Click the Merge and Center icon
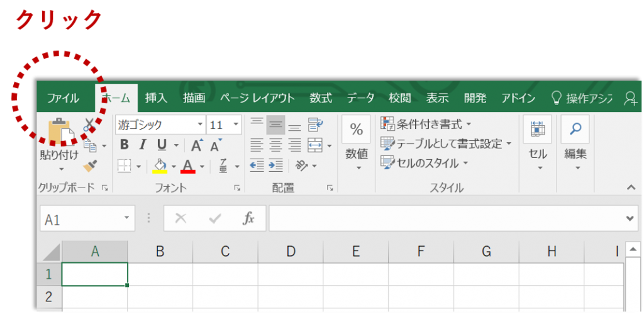 tap(315, 145)
